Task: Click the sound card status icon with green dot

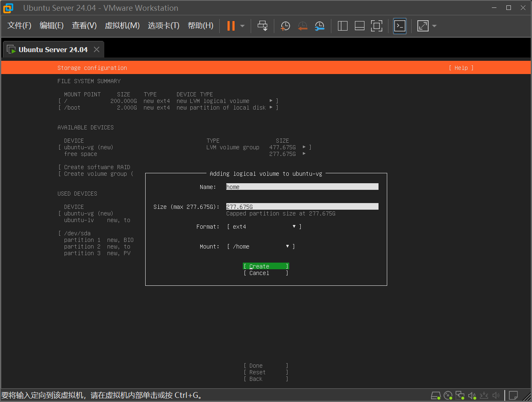Action: (x=472, y=396)
